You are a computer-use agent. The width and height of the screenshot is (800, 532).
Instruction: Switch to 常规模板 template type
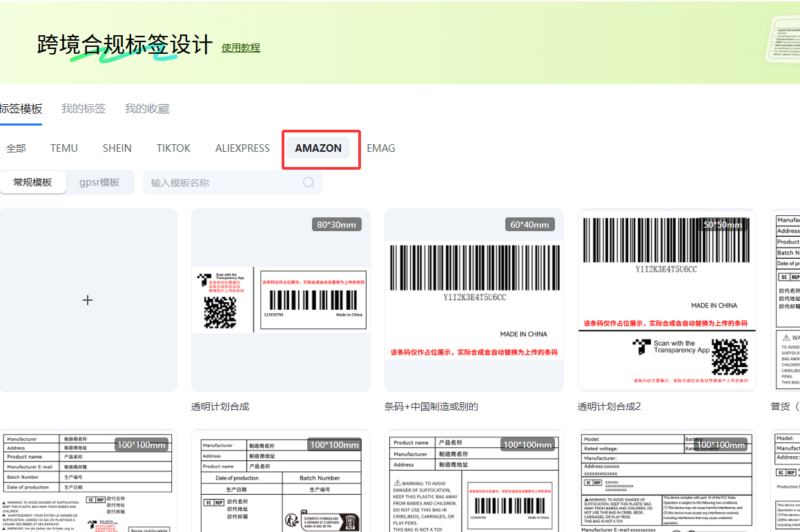click(x=33, y=183)
